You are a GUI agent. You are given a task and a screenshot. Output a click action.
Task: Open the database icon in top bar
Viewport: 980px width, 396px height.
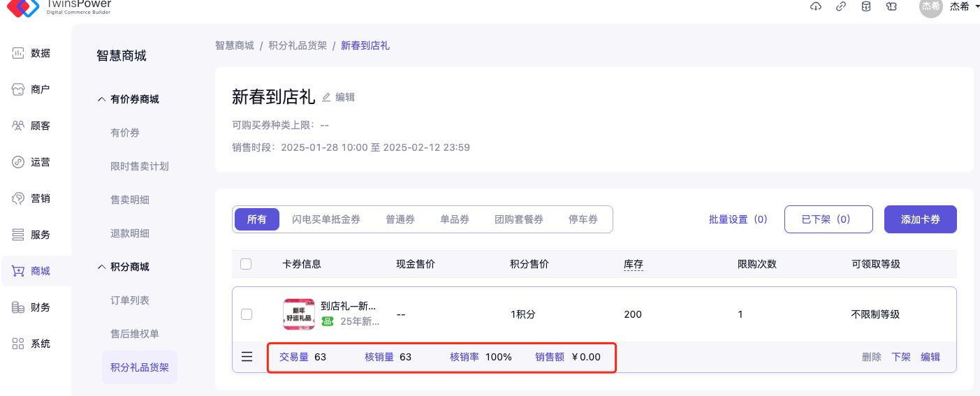[866, 6]
